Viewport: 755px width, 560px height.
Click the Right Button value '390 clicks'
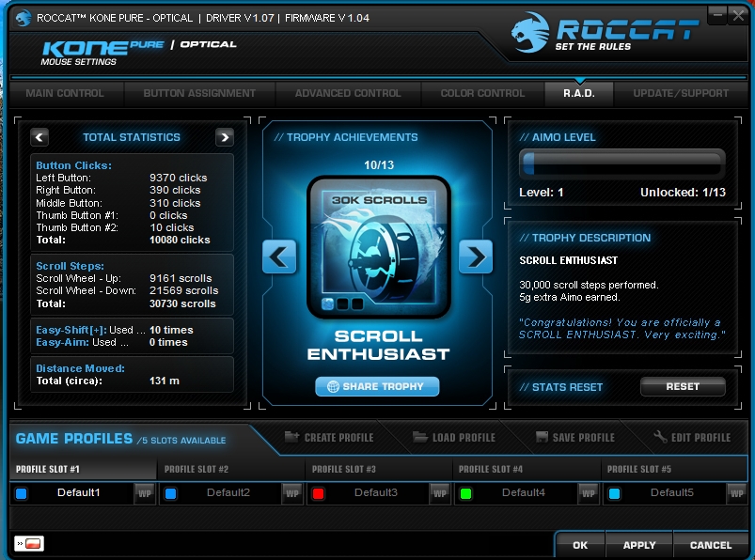click(x=175, y=190)
